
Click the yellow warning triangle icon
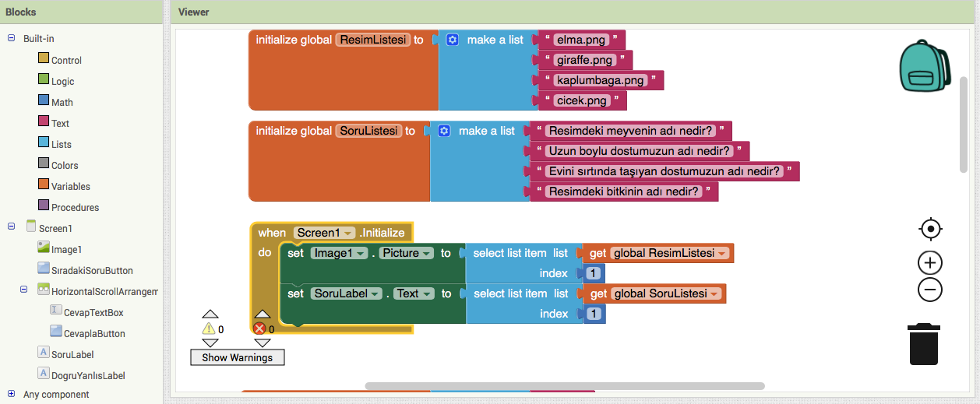(x=209, y=329)
